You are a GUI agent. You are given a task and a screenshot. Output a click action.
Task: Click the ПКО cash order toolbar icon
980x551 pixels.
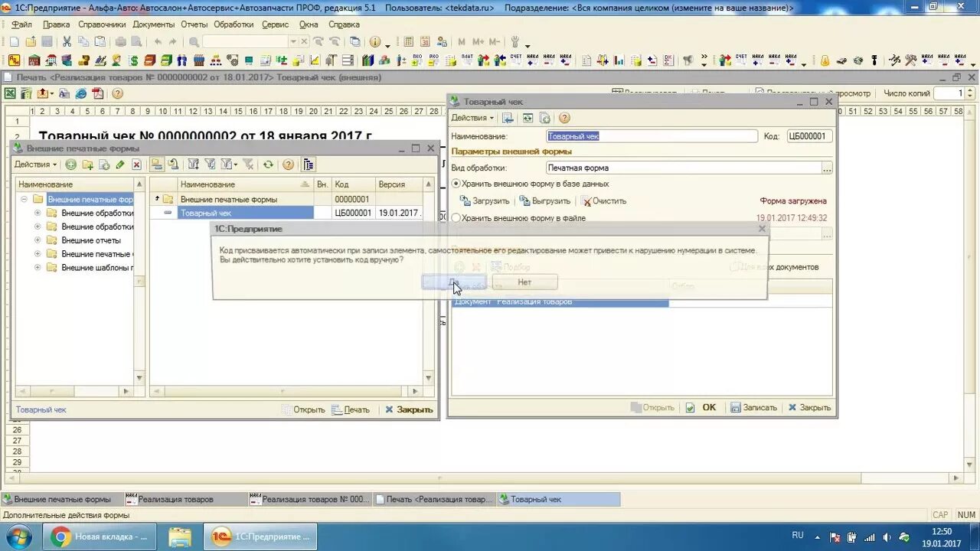[x=416, y=60]
